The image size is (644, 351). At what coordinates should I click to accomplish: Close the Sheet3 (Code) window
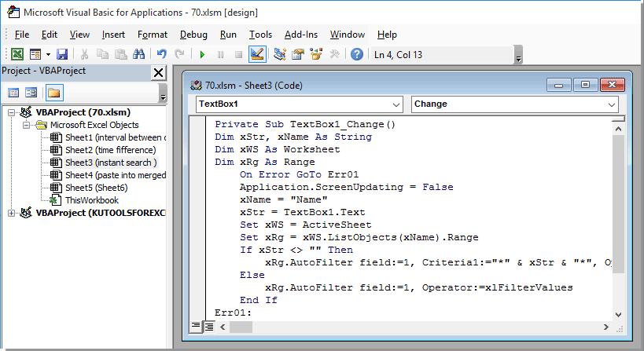612,85
